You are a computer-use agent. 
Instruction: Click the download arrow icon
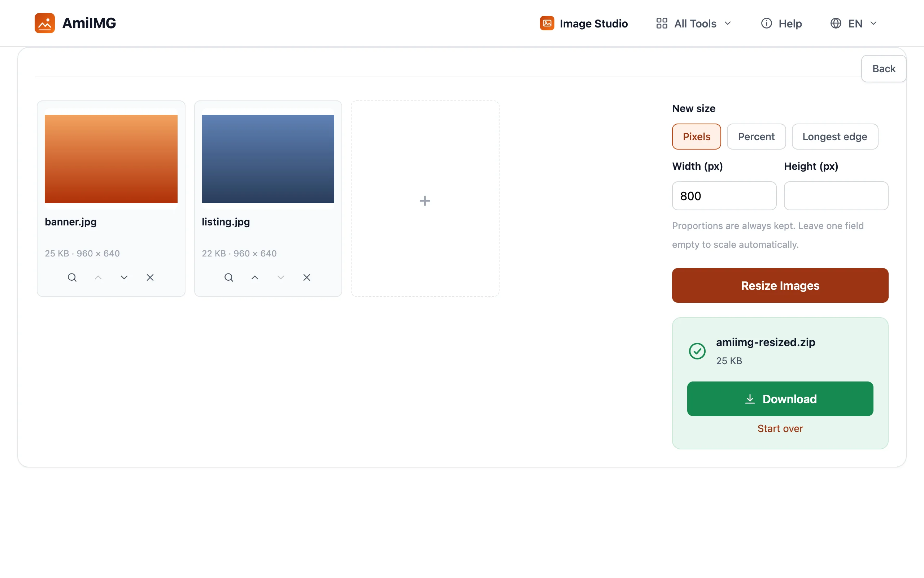pyautogui.click(x=750, y=399)
